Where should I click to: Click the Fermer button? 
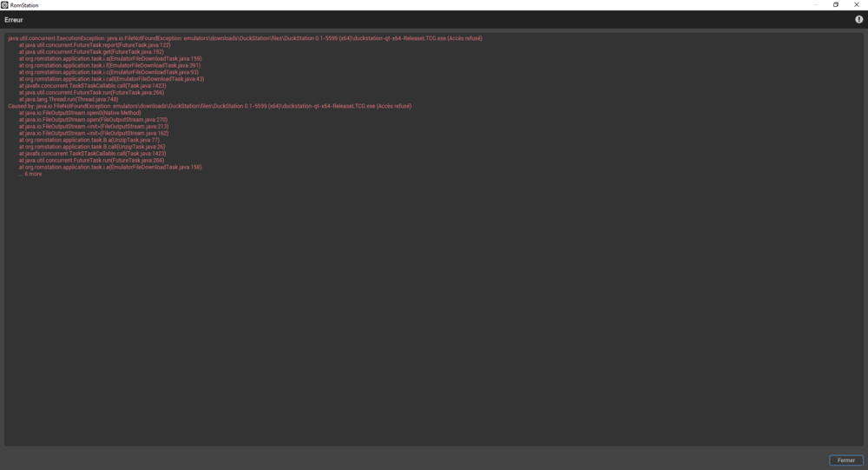click(845, 460)
